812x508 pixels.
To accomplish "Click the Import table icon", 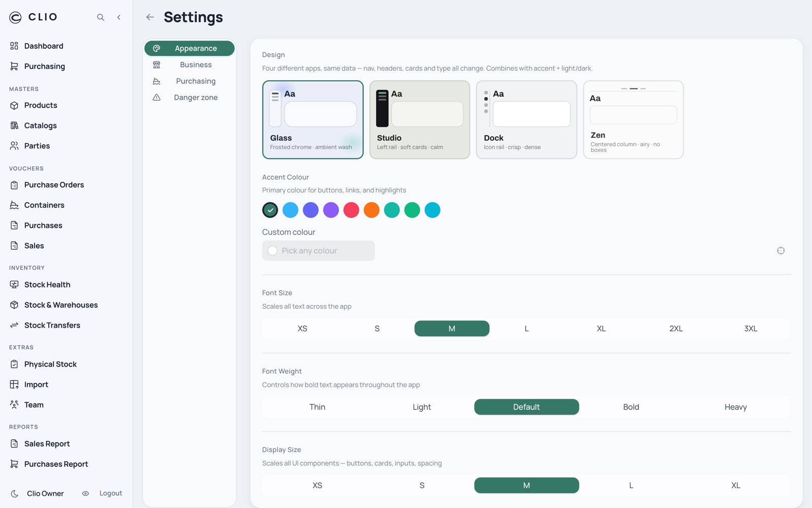I will click(14, 385).
